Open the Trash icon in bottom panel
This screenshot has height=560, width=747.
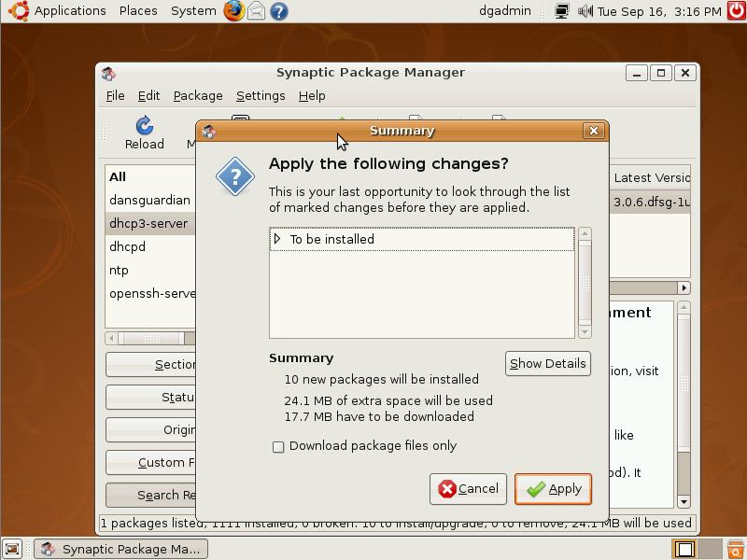736,549
